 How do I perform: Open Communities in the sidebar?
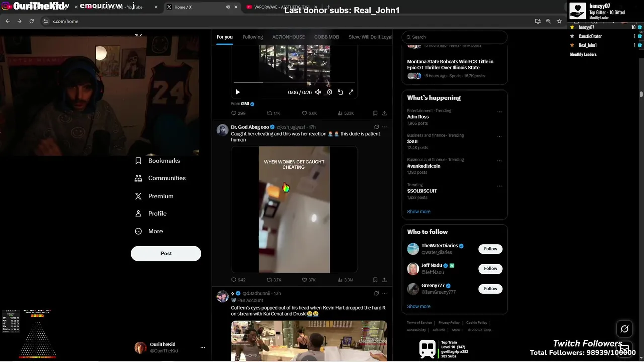pyautogui.click(x=160, y=178)
